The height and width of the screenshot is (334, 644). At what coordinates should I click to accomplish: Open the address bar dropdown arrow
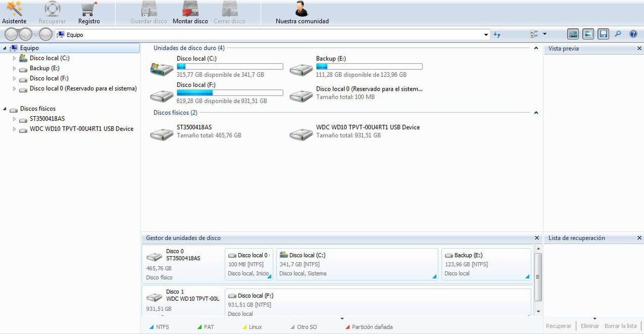click(x=486, y=35)
